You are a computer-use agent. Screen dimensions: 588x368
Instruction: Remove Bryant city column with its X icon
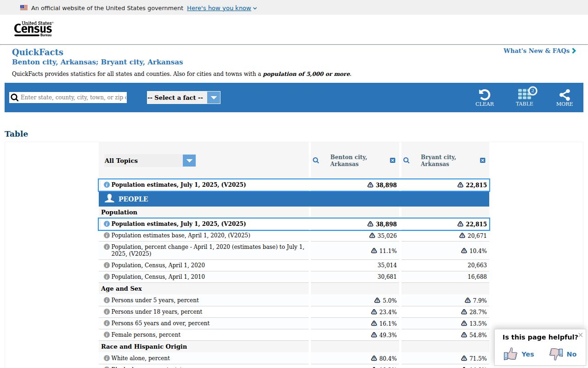[x=483, y=161]
